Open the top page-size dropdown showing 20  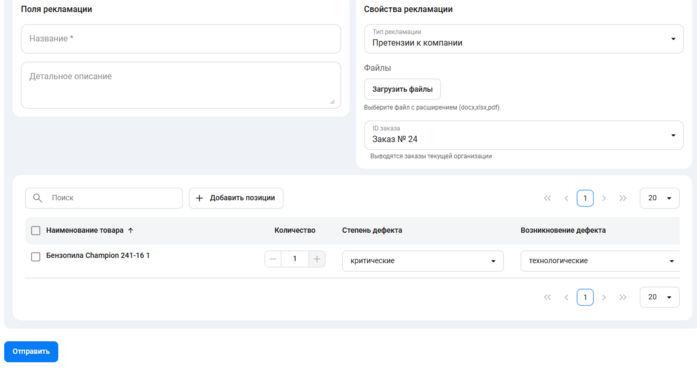[660, 198]
